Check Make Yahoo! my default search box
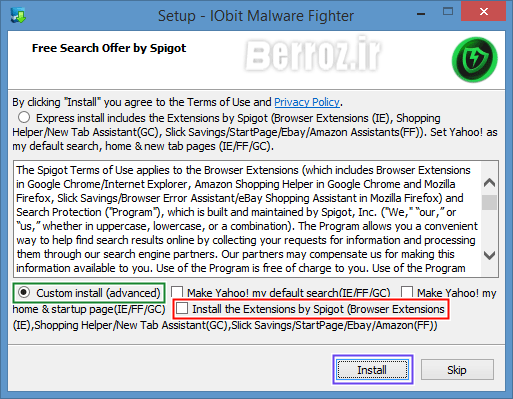 [177, 292]
